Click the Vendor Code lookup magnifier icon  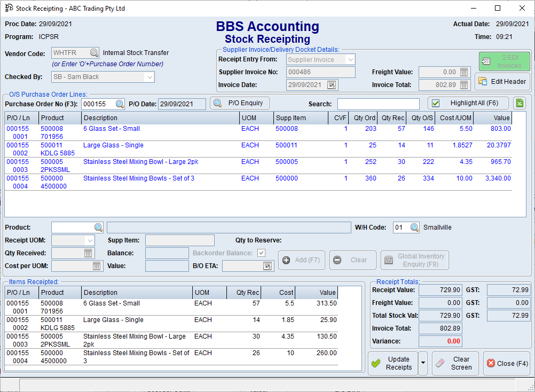94,53
